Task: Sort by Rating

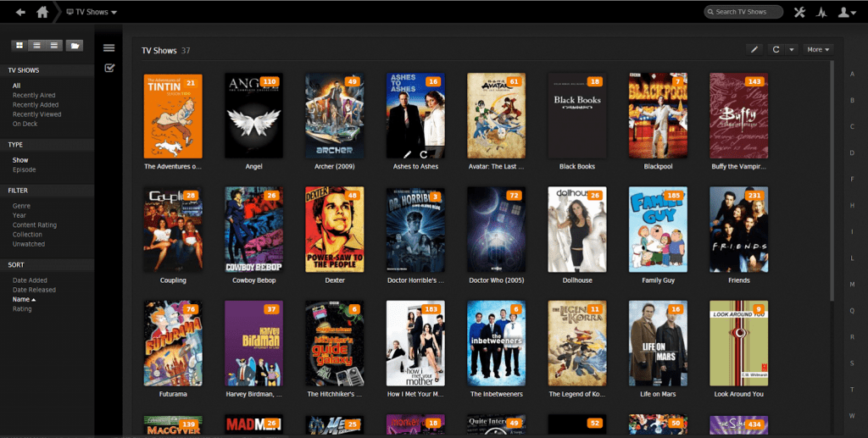Action: pyautogui.click(x=22, y=309)
